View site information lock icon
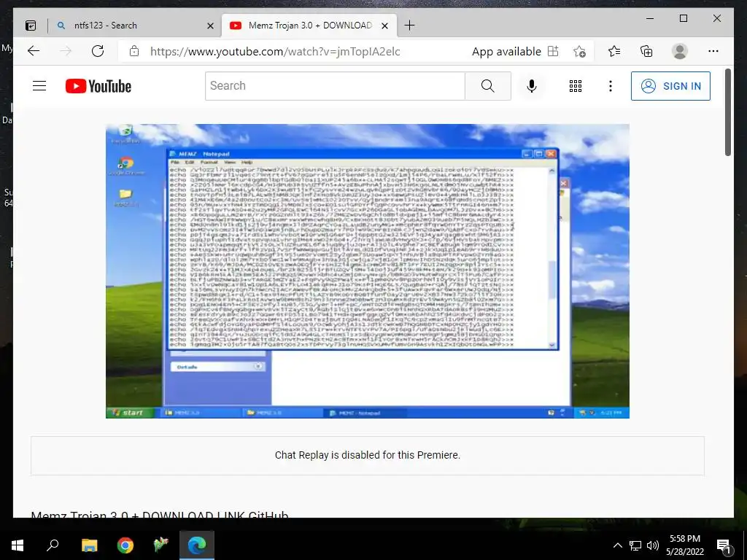 tap(134, 51)
